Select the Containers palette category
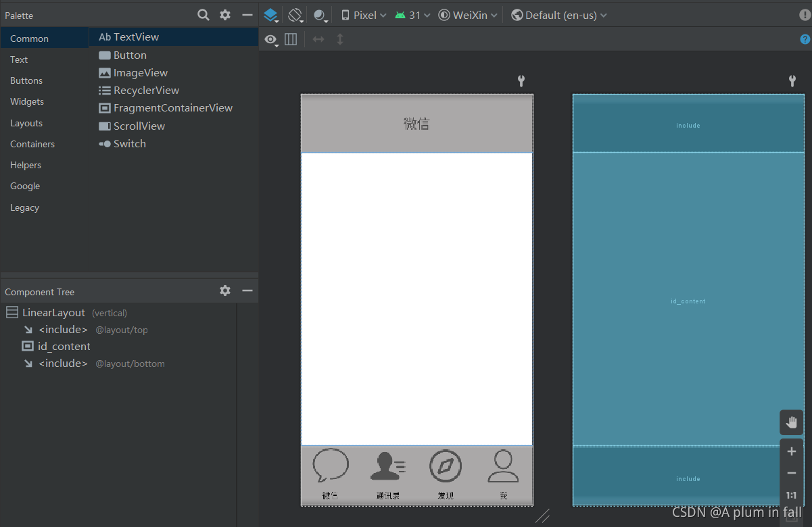 point(45,144)
